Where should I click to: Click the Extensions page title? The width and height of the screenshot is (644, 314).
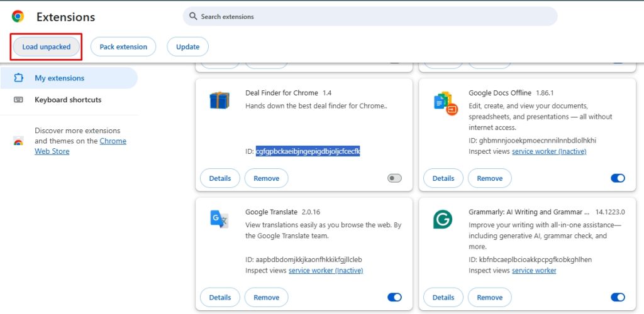(65, 17)
